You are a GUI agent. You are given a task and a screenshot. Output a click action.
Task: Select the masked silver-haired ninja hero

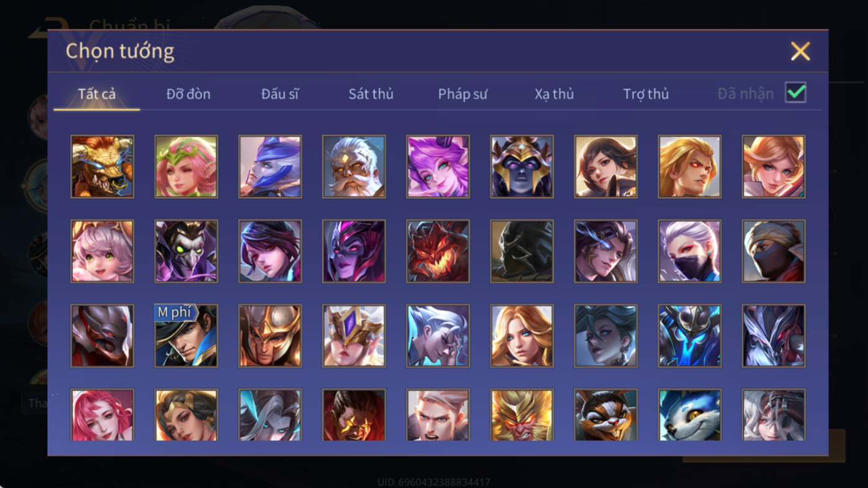pyautogui.click(x=690, y=251)
